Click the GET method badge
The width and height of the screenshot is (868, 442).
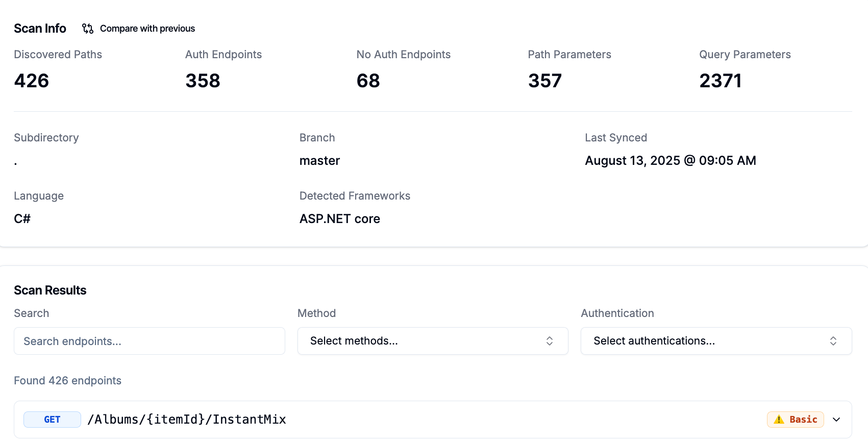(x=52, y=420)
